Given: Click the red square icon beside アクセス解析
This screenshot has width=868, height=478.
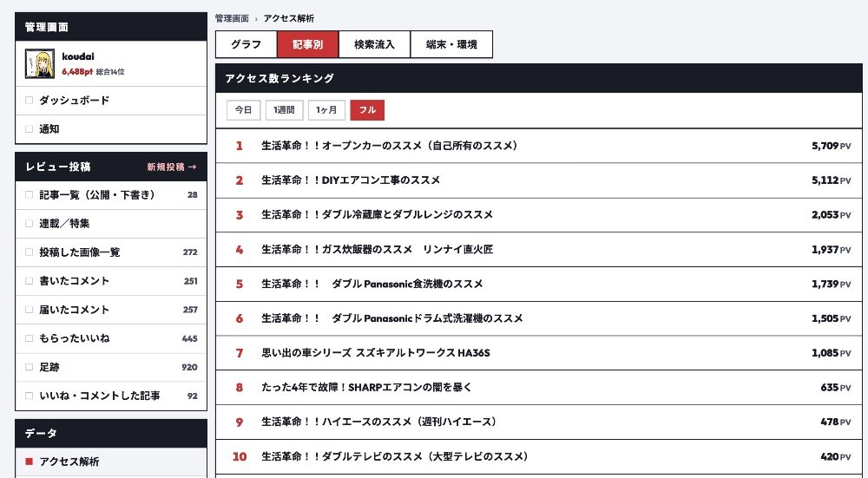Looking at the screenshot, I should pyautogui.click(x=29, y=462).
